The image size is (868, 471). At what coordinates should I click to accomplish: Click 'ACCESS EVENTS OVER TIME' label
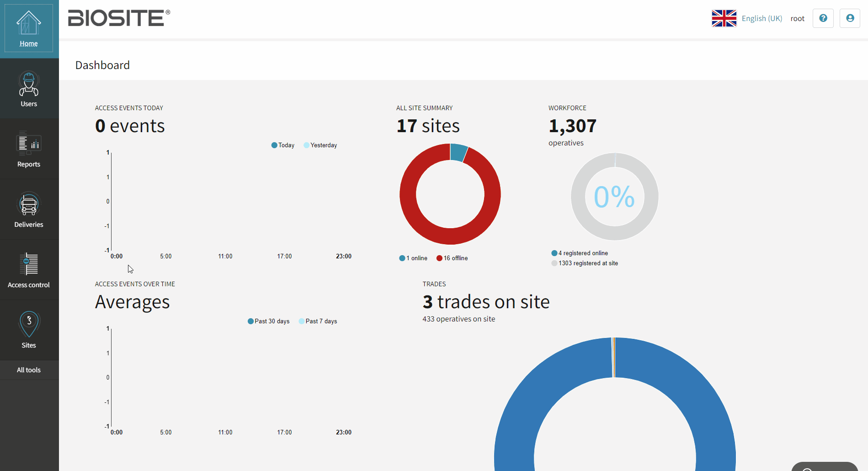(135, 284)
